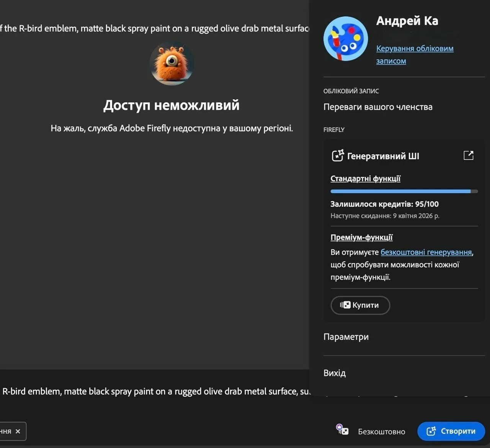Open the Стандартні функції link
The width and height of the screenshot is (490, 448).
tap(365, 179)
